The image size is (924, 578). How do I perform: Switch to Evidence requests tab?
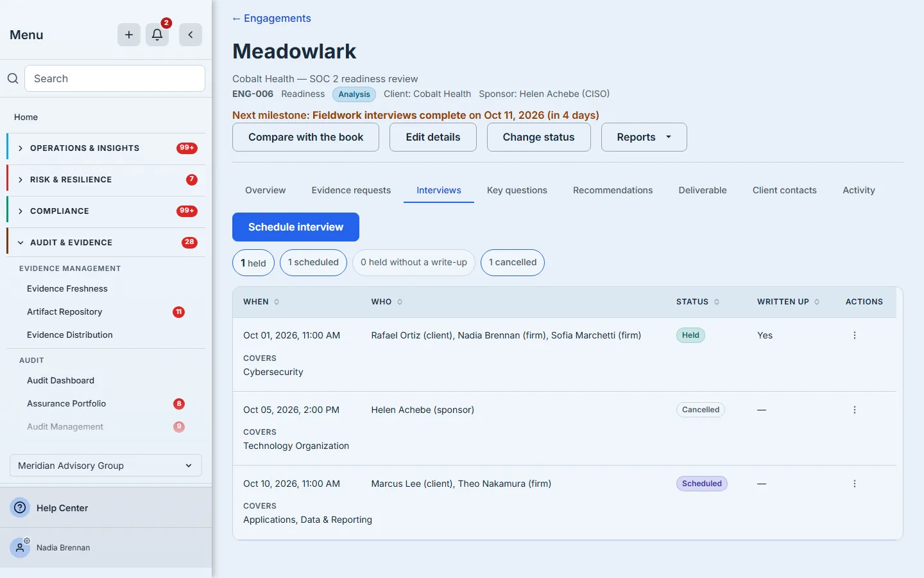(351, 190)
